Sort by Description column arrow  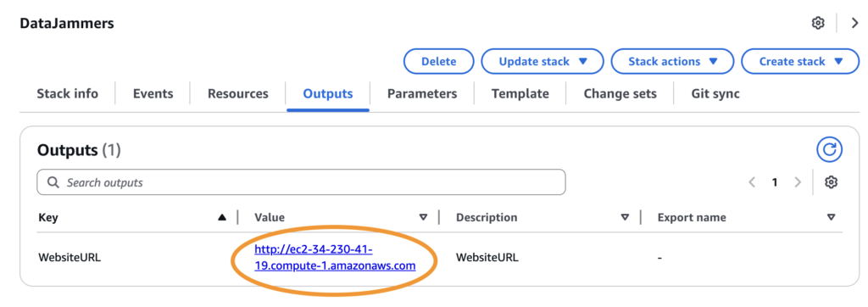pyautogui.click(x=625, y=218)
